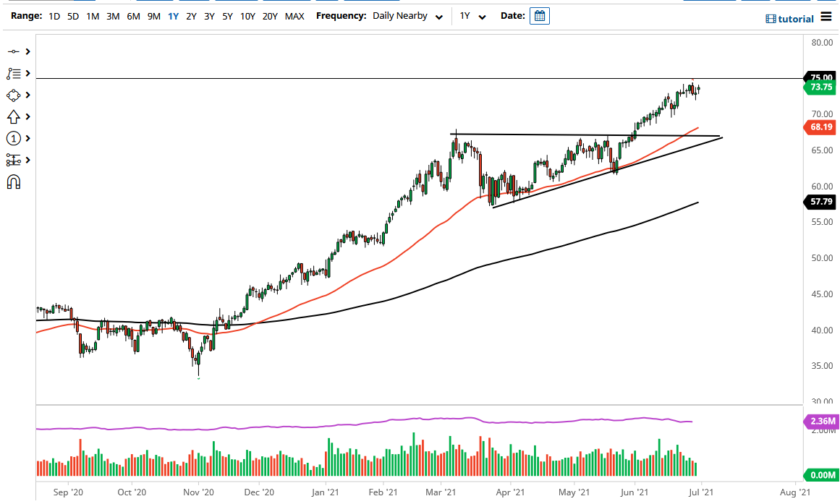Select the shapes drawing tool

[14, 95]
